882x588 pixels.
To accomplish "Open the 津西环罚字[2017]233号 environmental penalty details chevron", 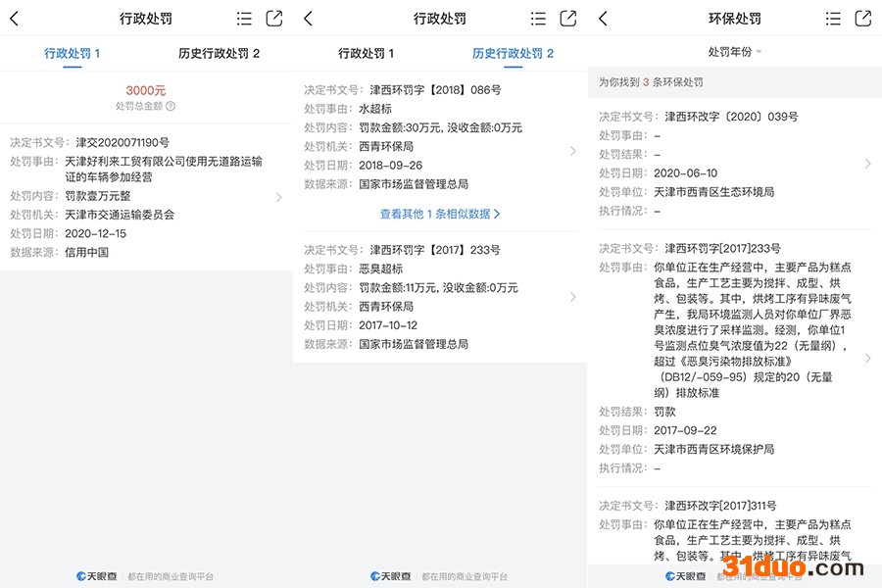I will tap(867, 359).
